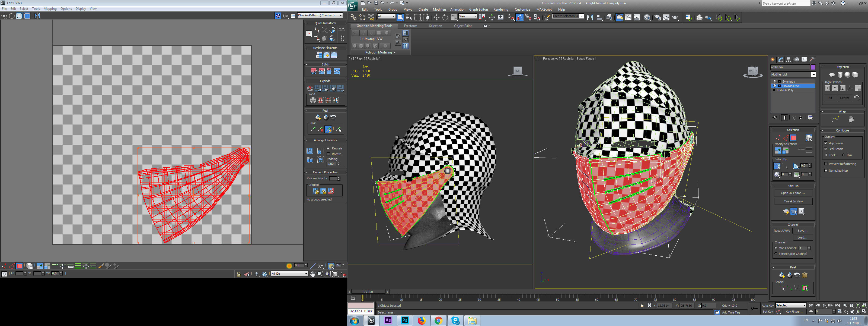Click Reset Peel icon in Edit UVWs window
The height and width of the screenshot is (326, 868).
pos(333,117)
